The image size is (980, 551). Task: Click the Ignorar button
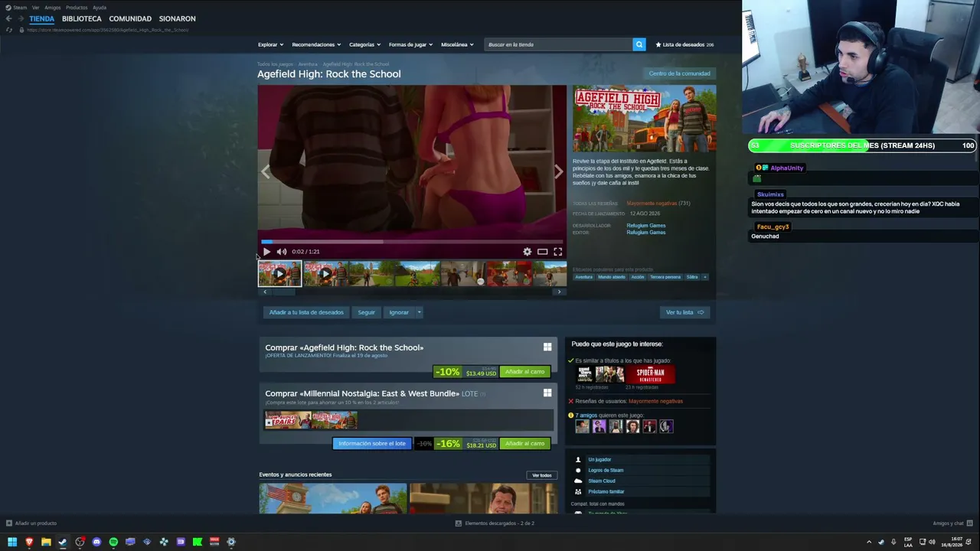(399, 312)
